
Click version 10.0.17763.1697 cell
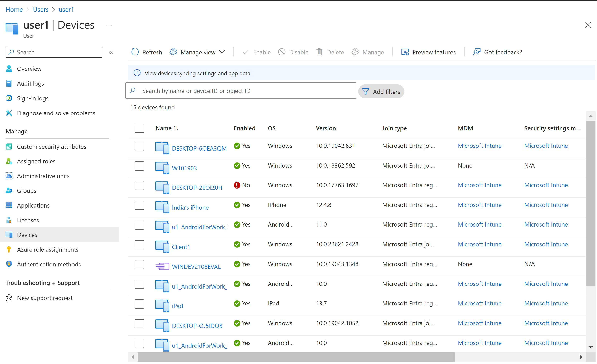coord(337,185)
